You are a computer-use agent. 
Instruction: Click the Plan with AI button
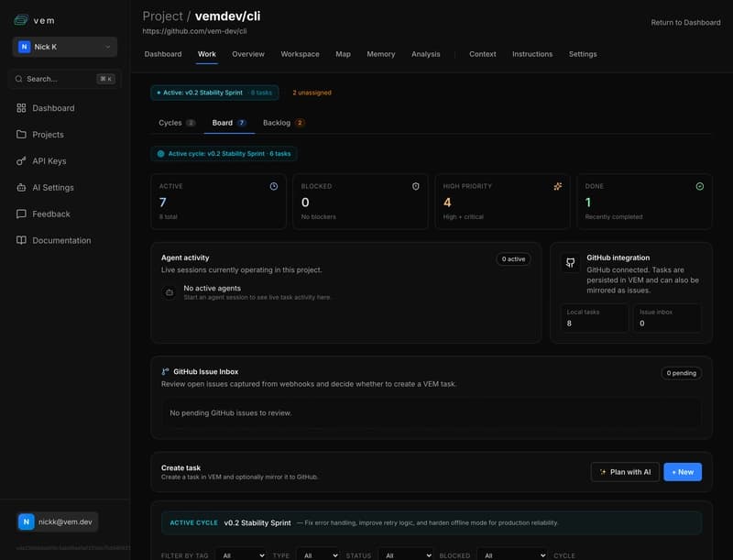pos(625,471)
